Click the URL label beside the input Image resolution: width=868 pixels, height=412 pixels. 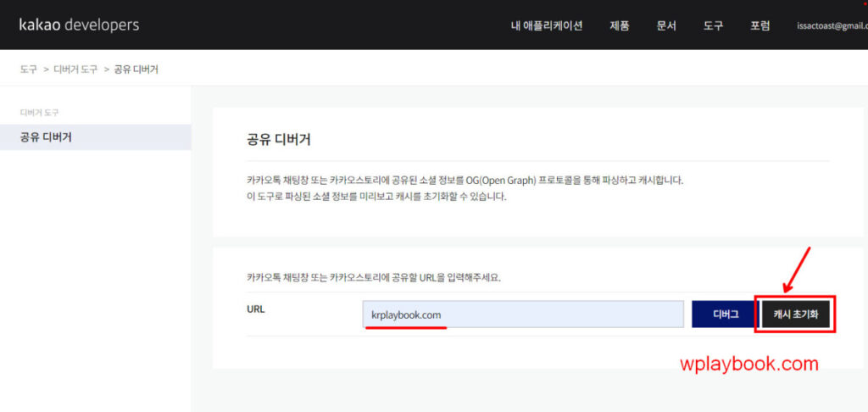click(x=255, y=309)
